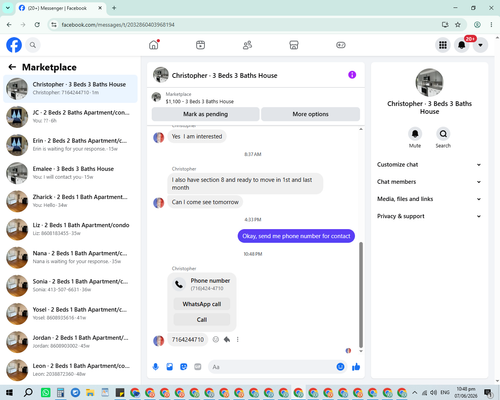Open Leon - 2 Beds 1 Bath chat
This screenshot has width=500, height=400.
pos(70,370)
